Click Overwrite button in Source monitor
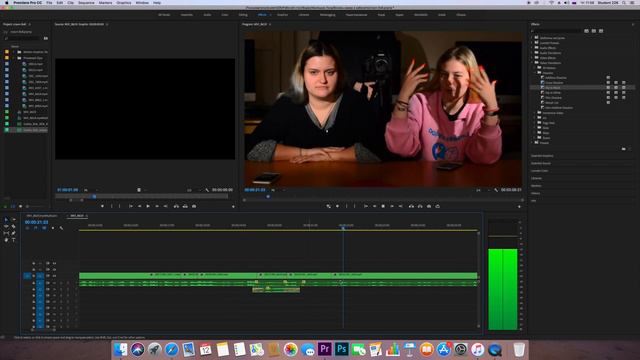This screenshot has height=360, width=640. pos(185,206)
